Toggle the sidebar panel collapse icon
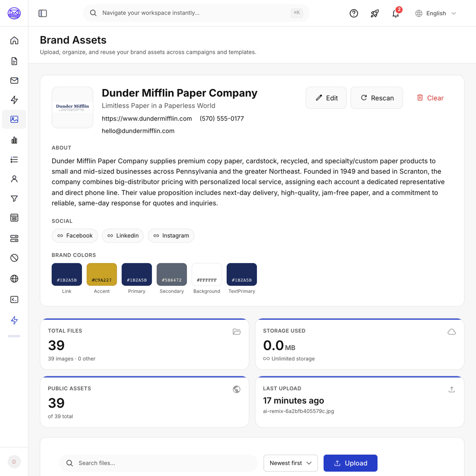 (x=43, y=13)
